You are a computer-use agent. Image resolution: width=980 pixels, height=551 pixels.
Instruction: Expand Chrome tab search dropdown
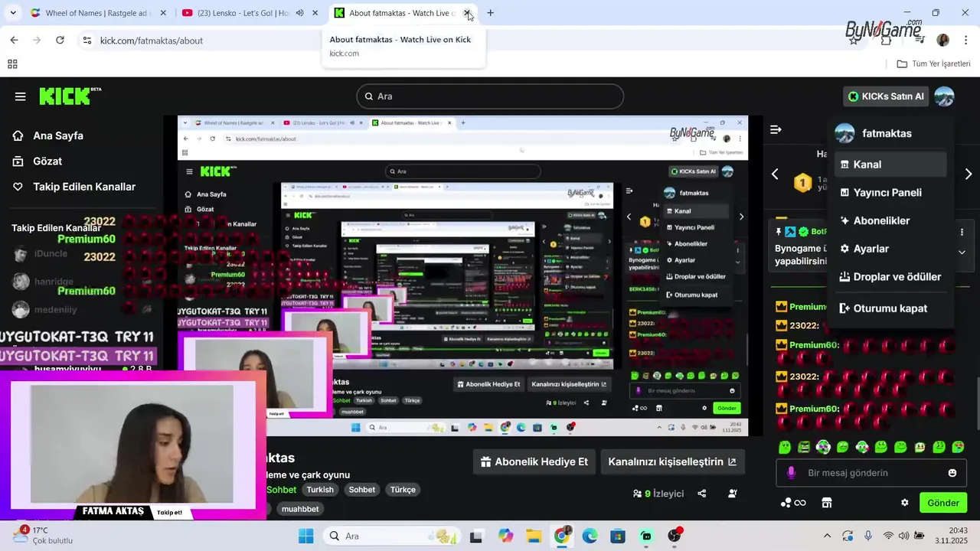pyautogui.click(x=13, y=13)
